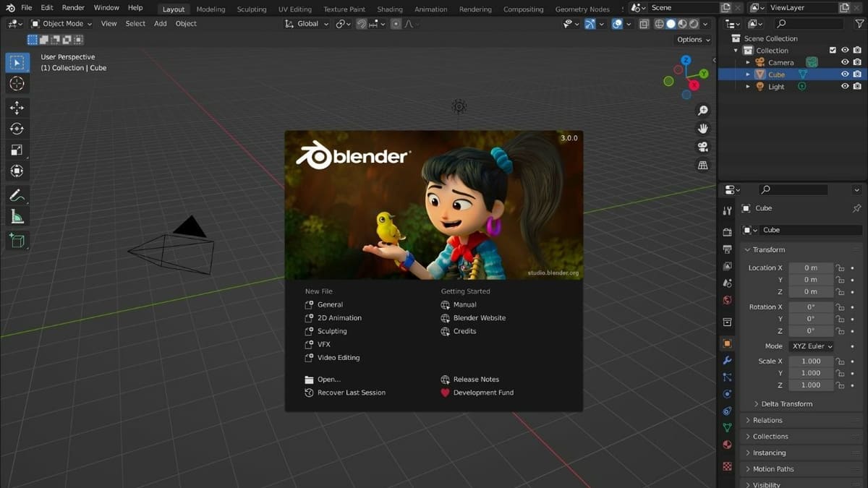868x488 pixels.
Task: Toggle X-ray display
Action: pos(644,24)
